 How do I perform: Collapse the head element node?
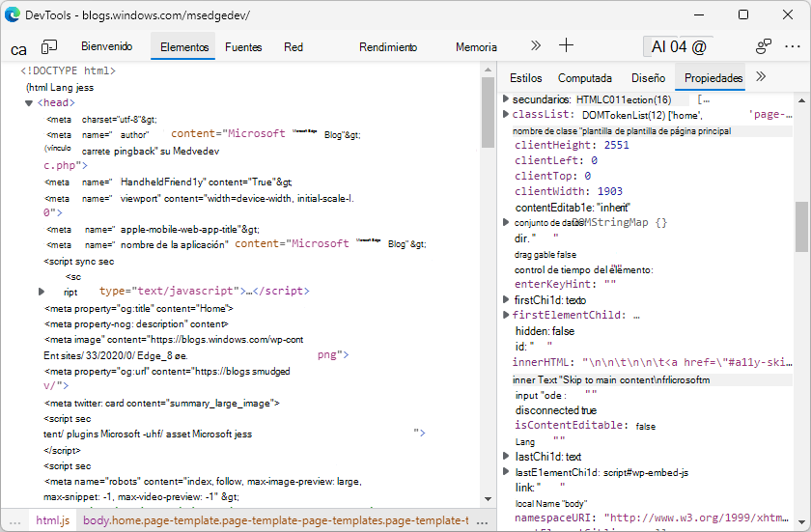pos(30,103)
